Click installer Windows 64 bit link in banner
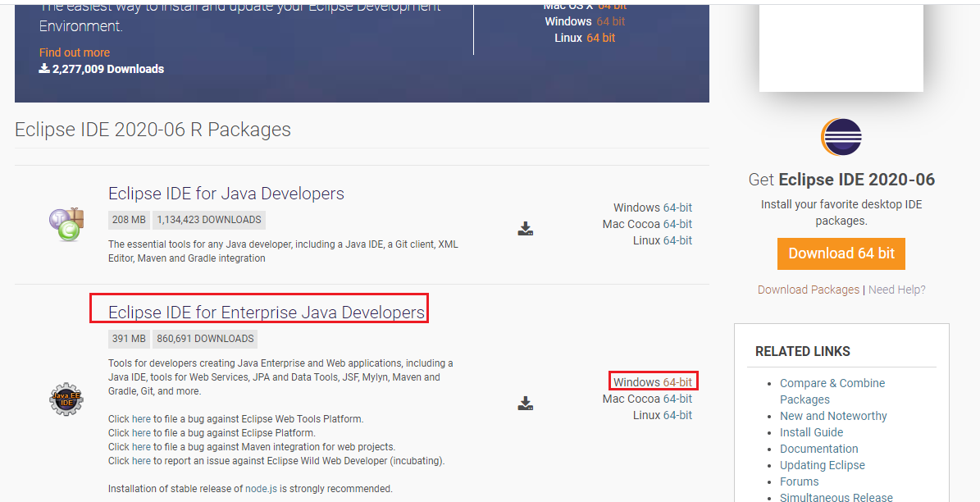The height and width of the screenshot is (502, 980). tap(611, 21)
